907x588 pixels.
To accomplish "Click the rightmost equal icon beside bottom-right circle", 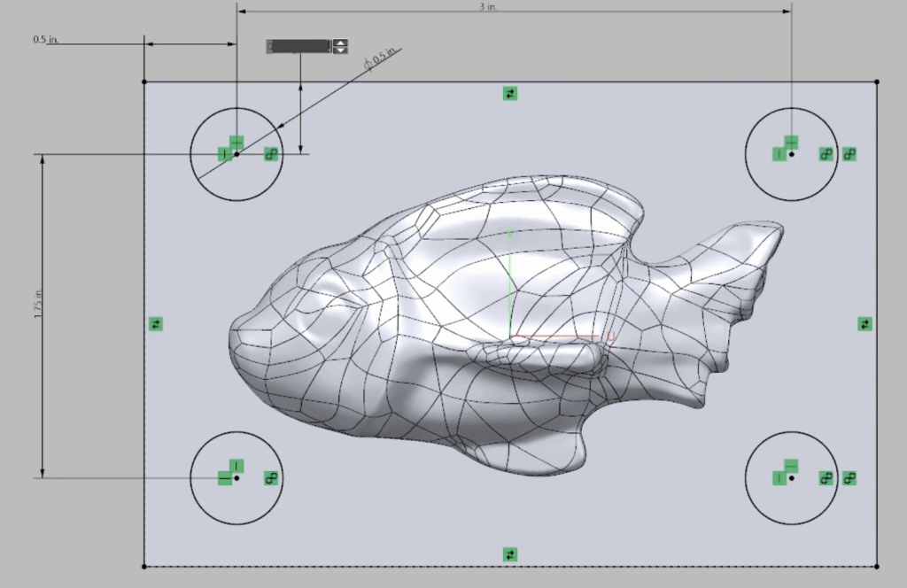I will 849,478.
